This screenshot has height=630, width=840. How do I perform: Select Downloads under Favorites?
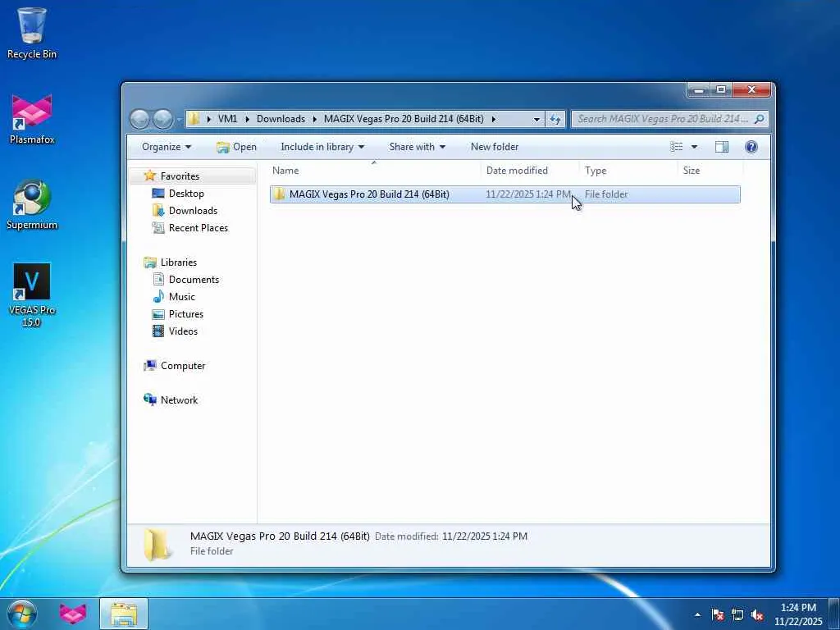[193, 211]
